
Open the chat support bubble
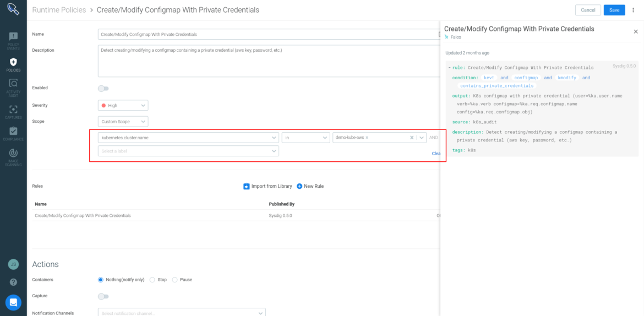13,302
